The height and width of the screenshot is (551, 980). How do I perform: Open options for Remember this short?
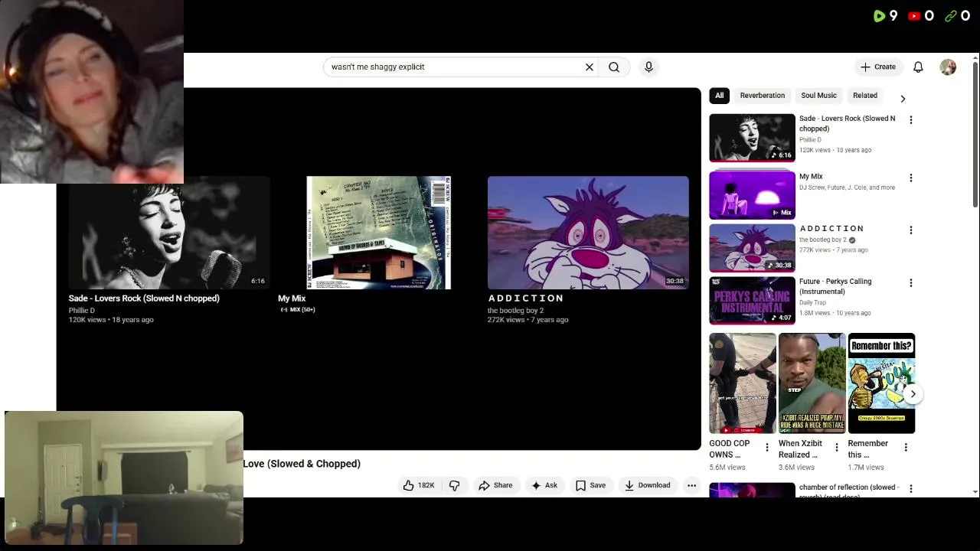pyautogui.click(x=906, y=448)
